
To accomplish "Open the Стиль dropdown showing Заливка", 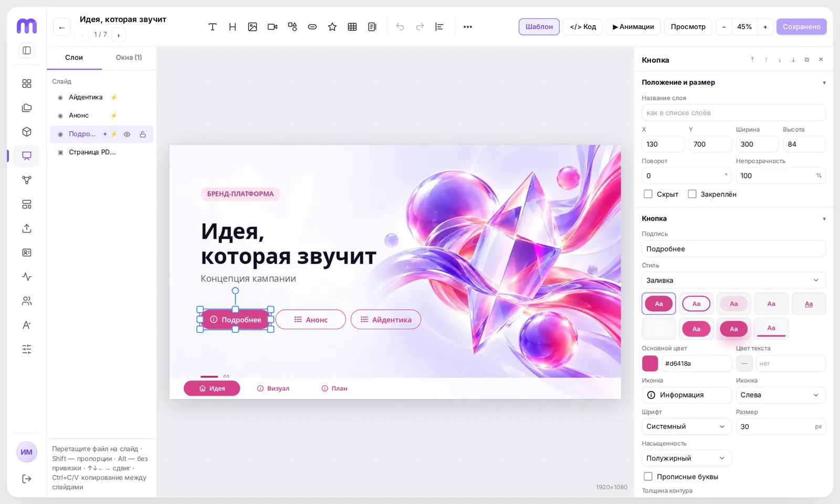I will click(x=733, y=280).
